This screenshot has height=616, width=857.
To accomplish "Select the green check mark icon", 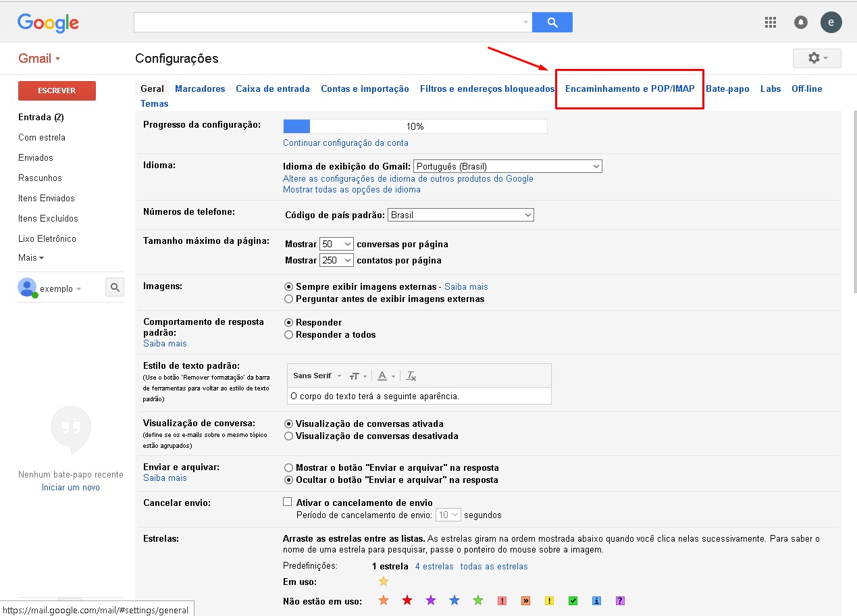I will (573, 600).
